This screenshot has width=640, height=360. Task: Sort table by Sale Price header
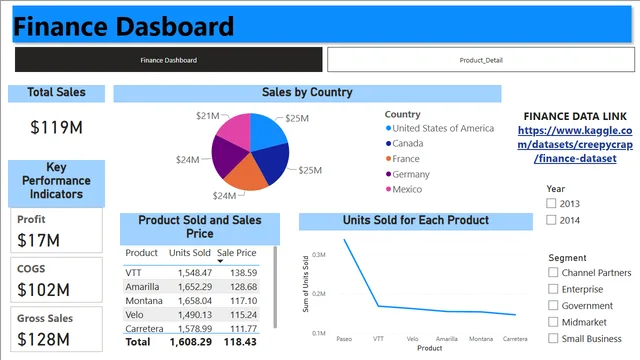237,253
